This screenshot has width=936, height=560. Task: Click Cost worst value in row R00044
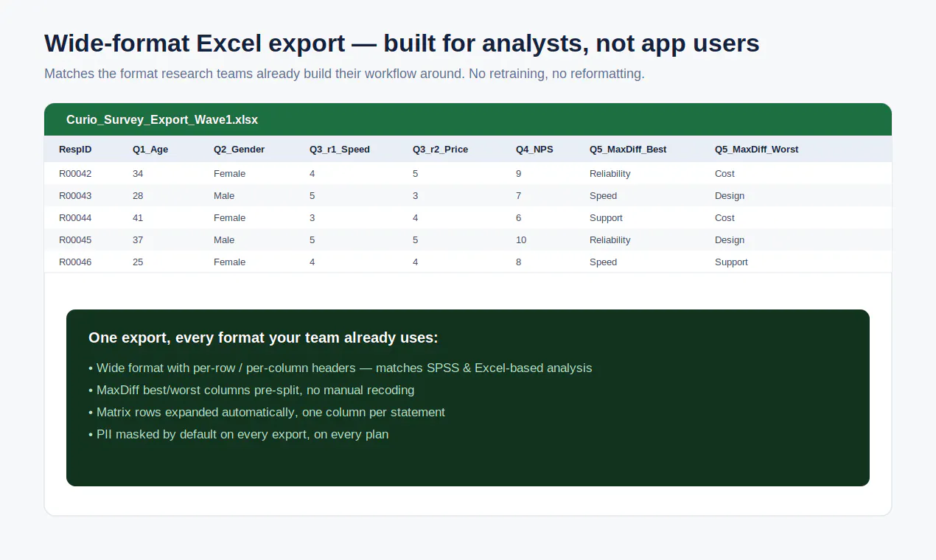tap(724, 217)
